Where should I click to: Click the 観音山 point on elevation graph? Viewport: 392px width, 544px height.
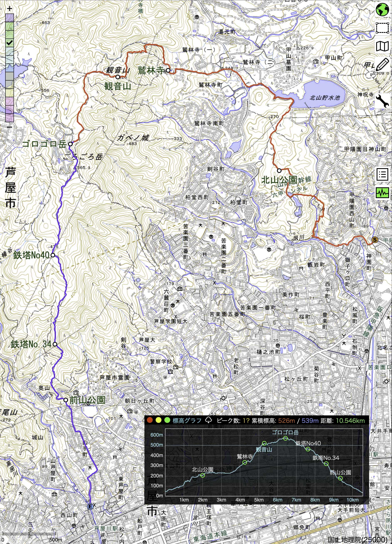click(x=264, y=443)
